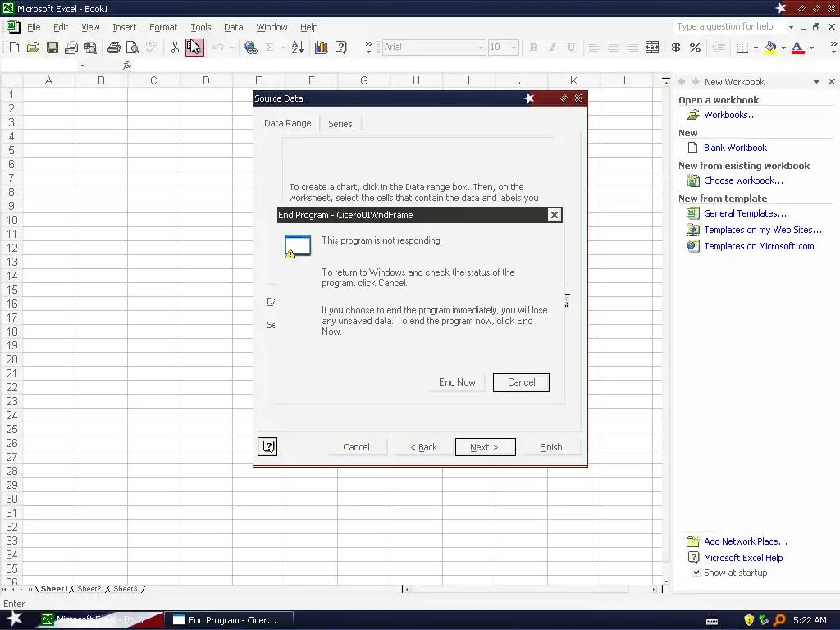Screen dimensions: 840x630
Task: Click End Now in End Program dialog
Action: (x=457, y=382)
